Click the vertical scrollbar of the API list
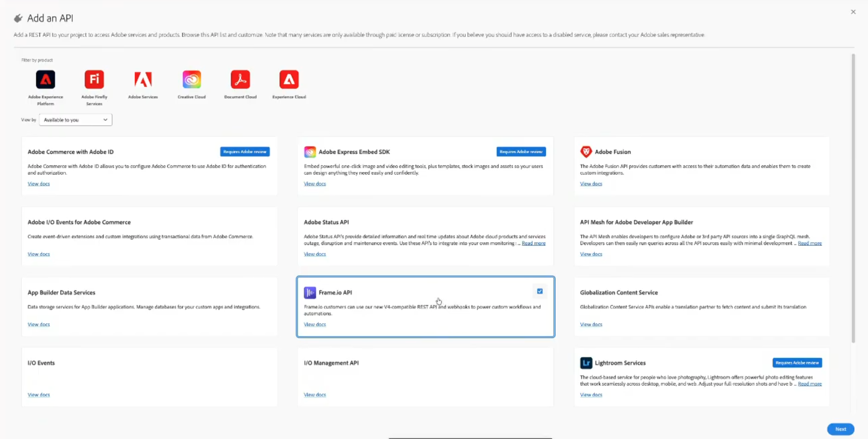 coord(853,199)
